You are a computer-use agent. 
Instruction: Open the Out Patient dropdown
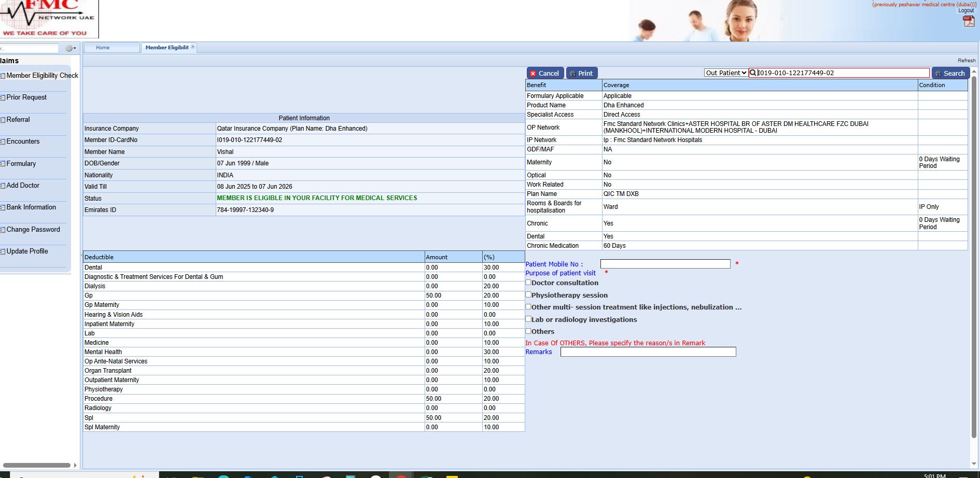pyautogui.click(x=725, y=73)
